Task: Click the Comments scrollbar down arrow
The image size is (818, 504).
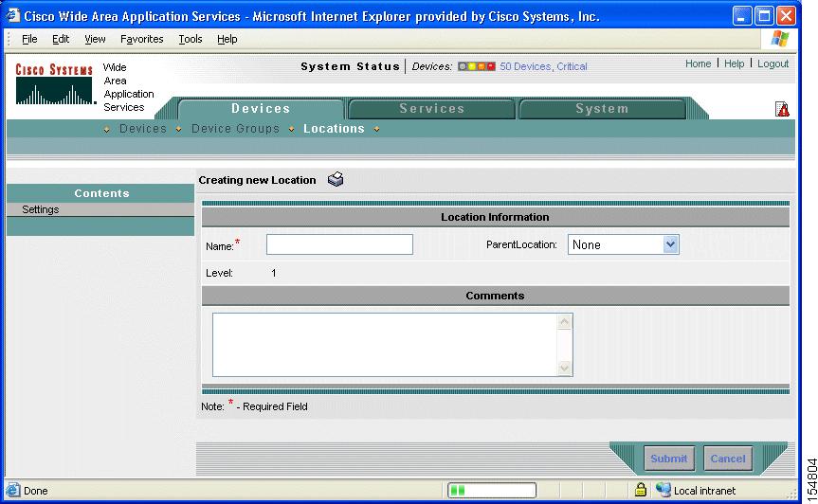Action: coord(564,368)
